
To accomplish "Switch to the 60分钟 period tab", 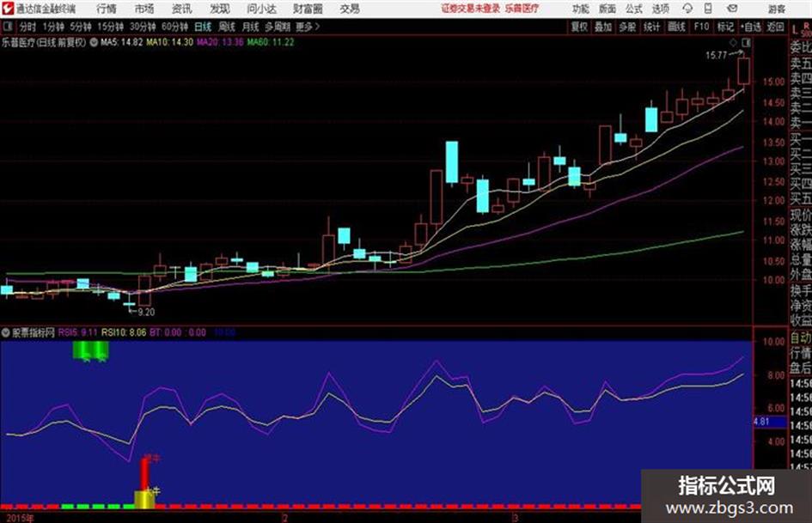I will (174, 27).
